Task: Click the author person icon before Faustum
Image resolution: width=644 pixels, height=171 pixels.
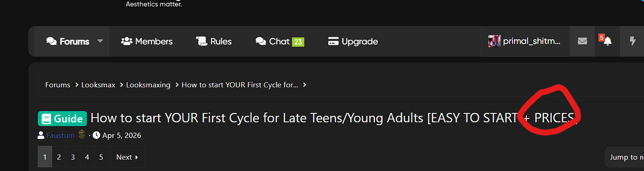Action: [41, 136]
